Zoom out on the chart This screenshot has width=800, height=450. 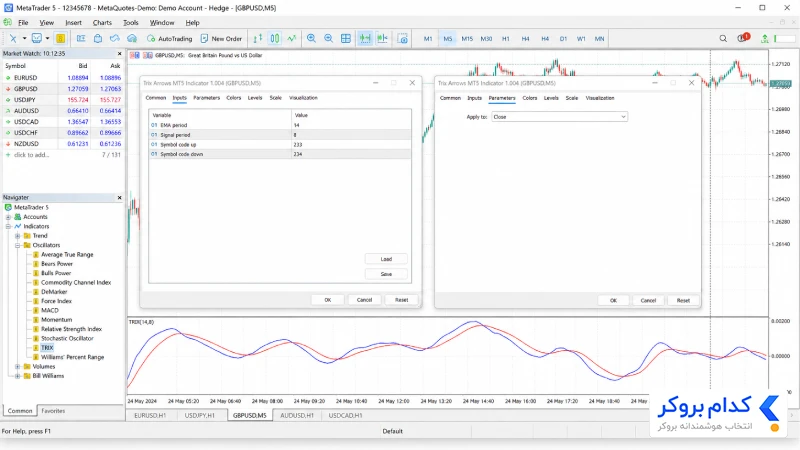(329, 39)
